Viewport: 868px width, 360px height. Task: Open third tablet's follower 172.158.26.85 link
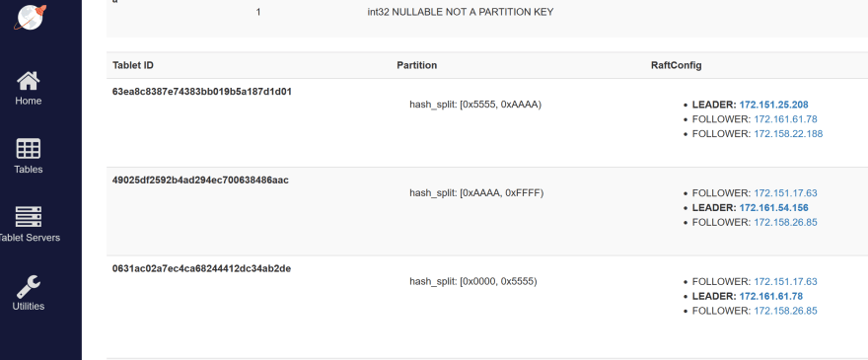pos(785,311)
